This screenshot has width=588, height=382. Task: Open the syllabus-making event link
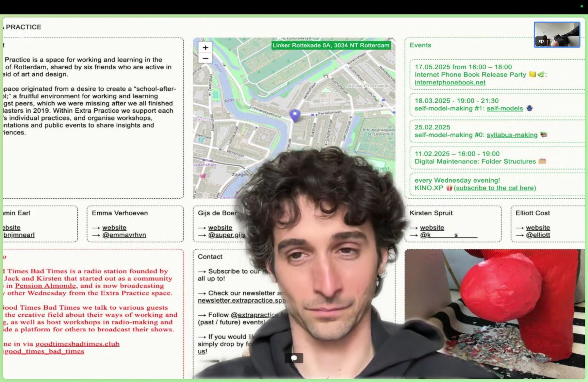coord(512,135)
